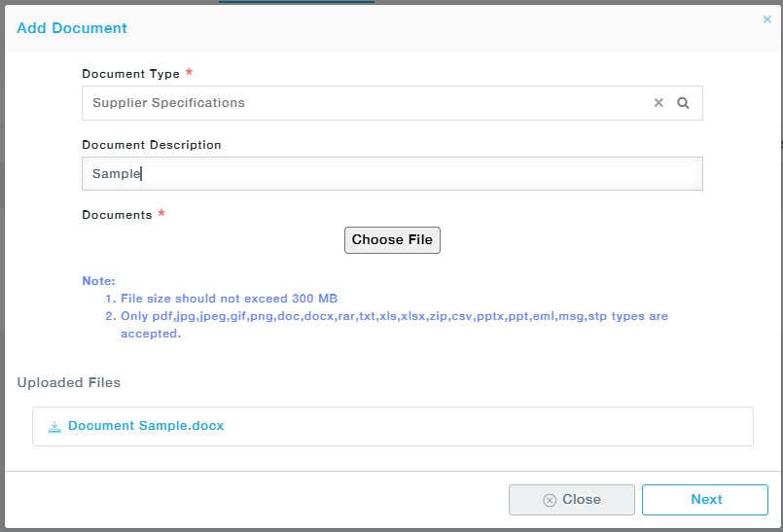Image resolution: width=783 pixels, height=532 pixels.
Task: Clear the Supplier Specifications selection
Action: [658, 103]
